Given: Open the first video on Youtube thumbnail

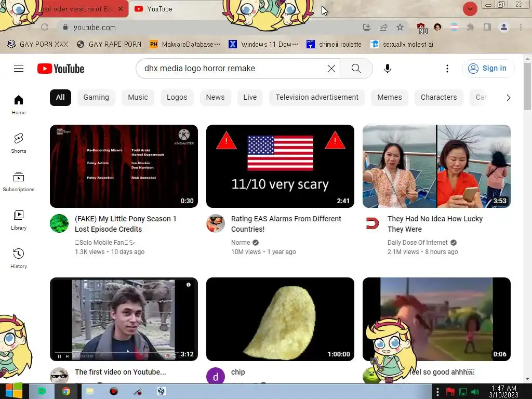Looking at the screenshot, I should 124,320.
